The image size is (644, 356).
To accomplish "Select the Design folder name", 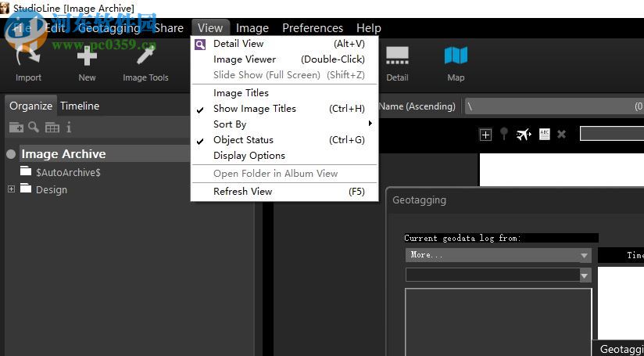I will pos(52,189).
